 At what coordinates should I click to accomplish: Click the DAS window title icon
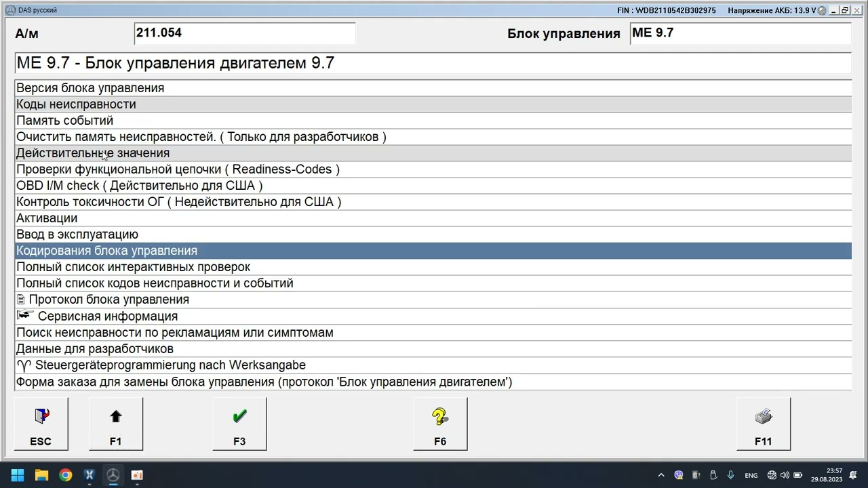click(10, 10)
